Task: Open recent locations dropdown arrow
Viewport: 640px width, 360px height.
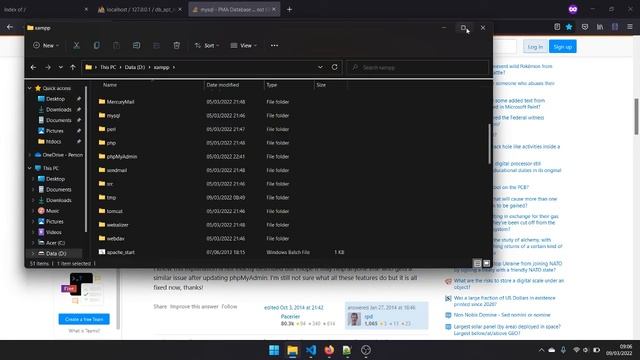Action: coord(60,67)
